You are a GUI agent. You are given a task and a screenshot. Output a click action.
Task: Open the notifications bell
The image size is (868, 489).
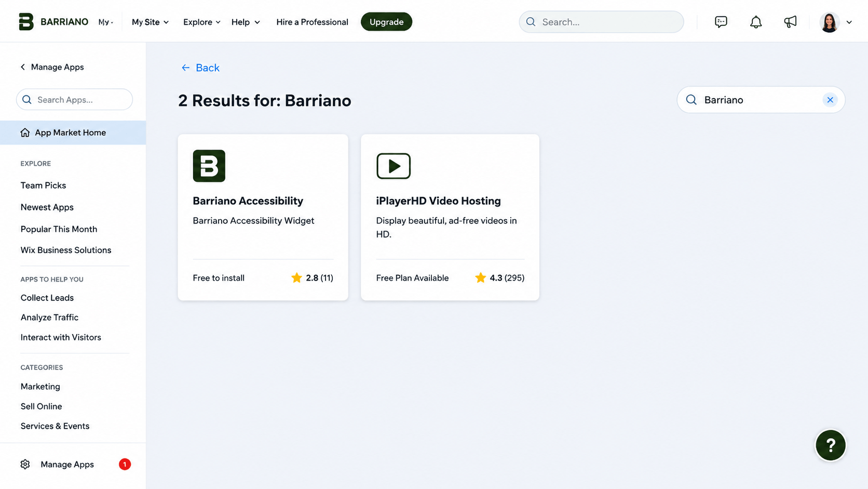click(x=756, y=22)
